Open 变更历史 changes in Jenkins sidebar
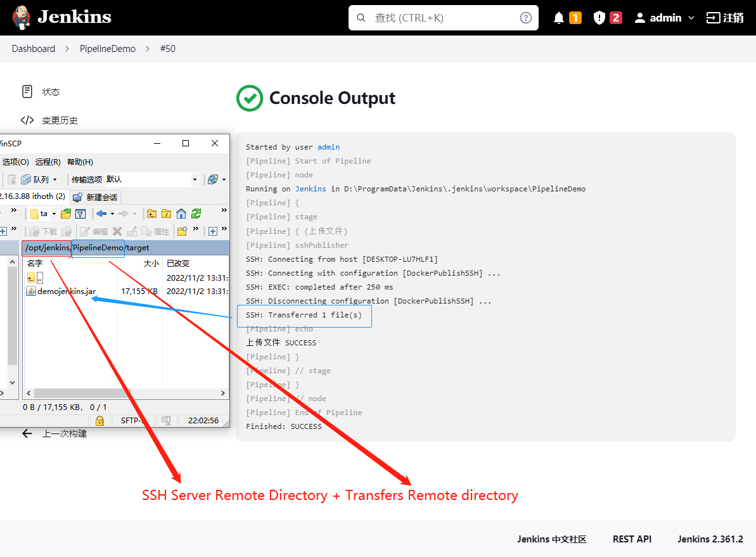This screenshot has width=756, height=557. pos(49,120)
